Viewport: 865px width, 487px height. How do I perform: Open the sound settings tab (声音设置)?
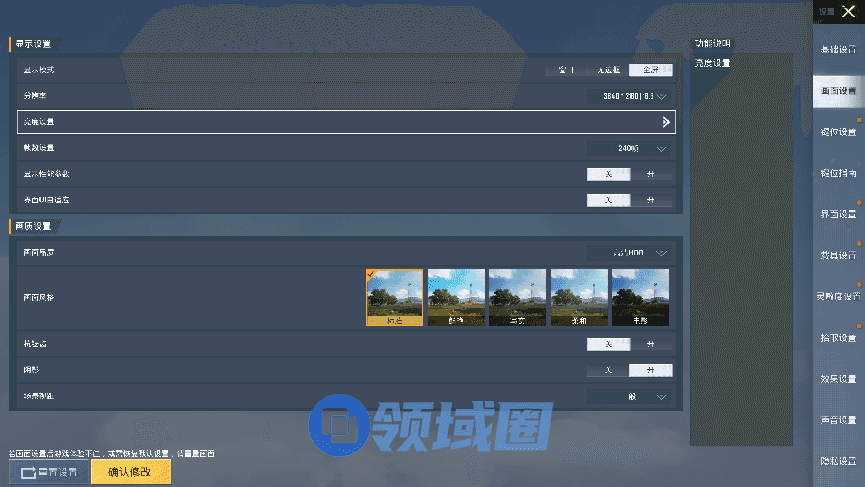click(838, 420)
